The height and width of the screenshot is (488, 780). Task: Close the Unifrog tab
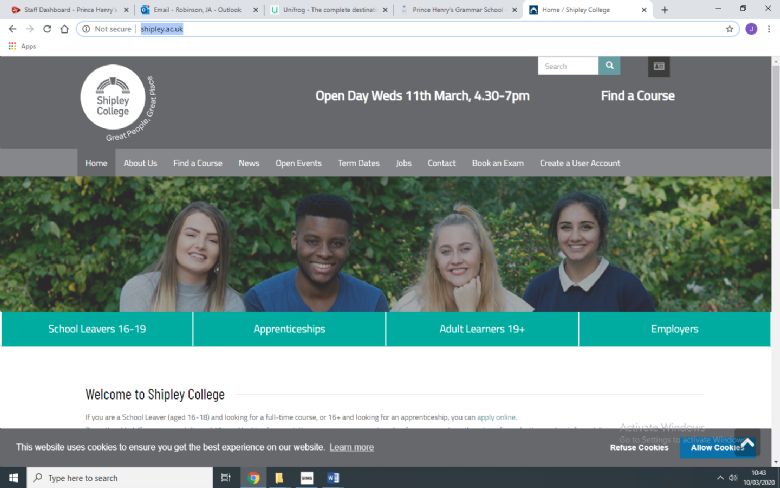tap(385, 10)
